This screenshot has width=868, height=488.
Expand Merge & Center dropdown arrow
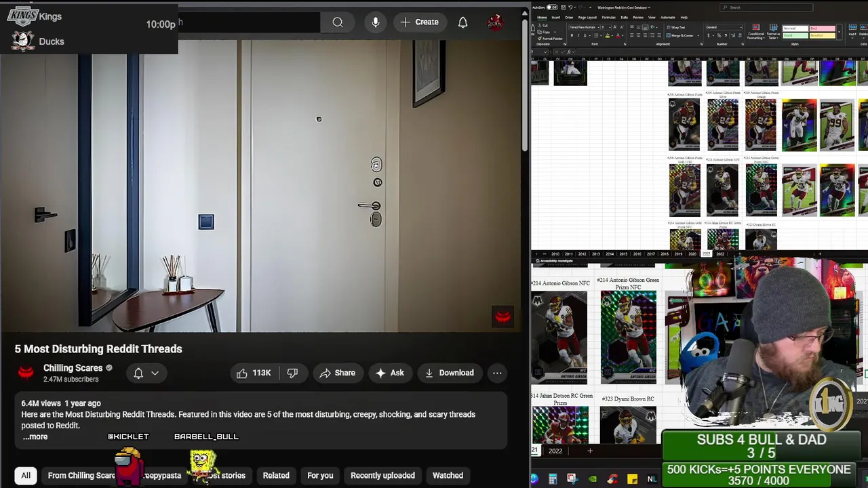pyautogui.click(x=698, y=35)
